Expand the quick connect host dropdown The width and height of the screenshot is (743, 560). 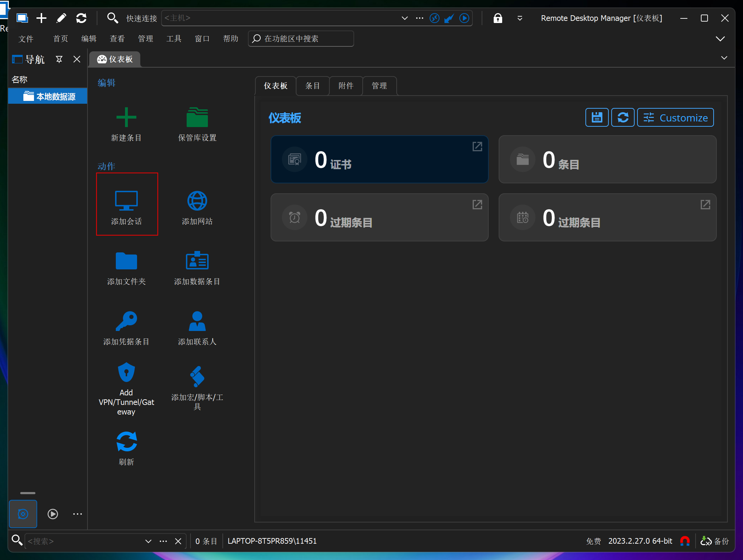404,18
